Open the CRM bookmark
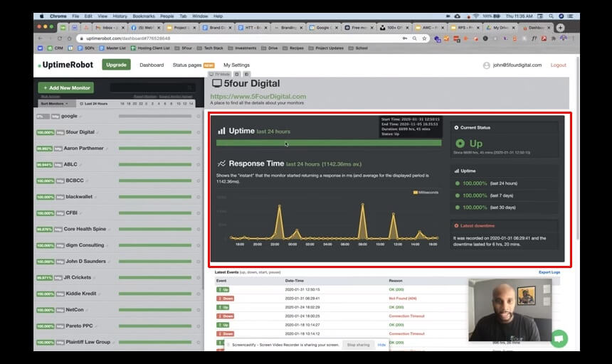The width and height of the screenshot is (612, 364). (55, 48)
